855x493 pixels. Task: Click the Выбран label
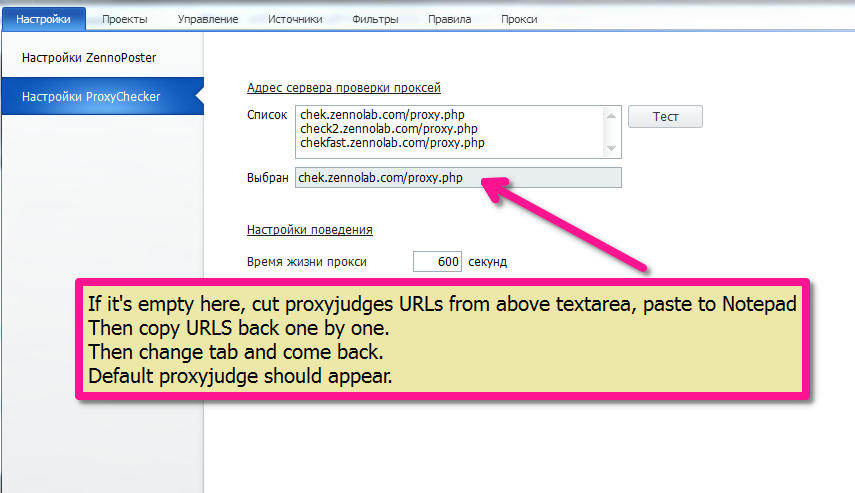click(x=267, y=178)
